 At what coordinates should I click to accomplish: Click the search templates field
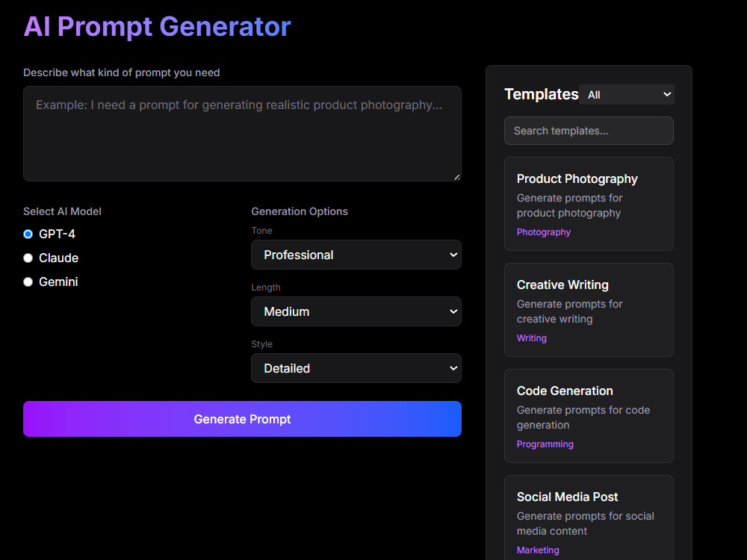589,131
